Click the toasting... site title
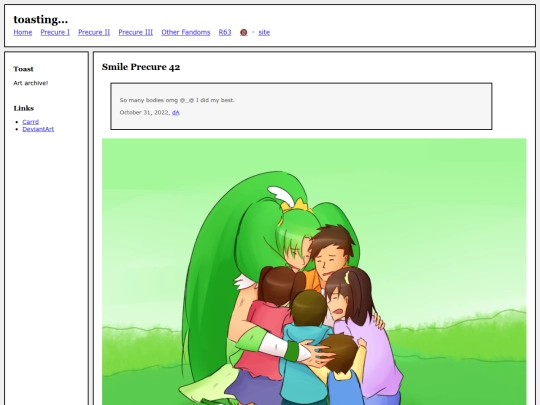The width and height of the screenshot is (540, 405). 41,20
